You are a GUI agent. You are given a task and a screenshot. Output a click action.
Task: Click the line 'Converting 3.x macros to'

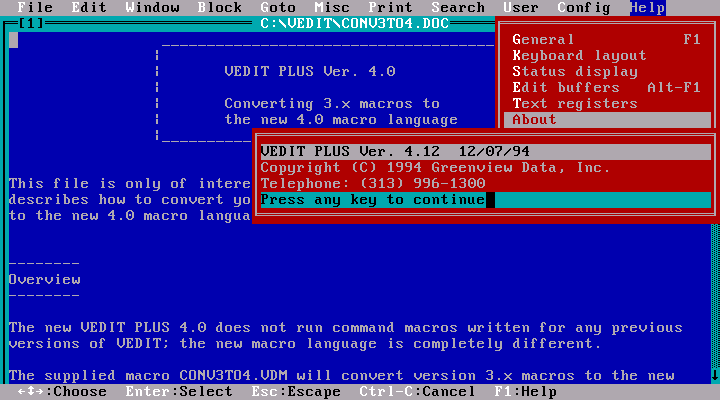pos(332,104)
